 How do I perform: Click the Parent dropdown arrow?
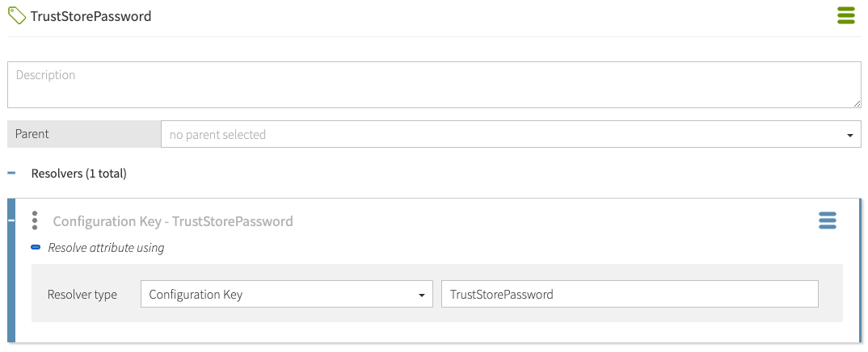tap(850, 135)
